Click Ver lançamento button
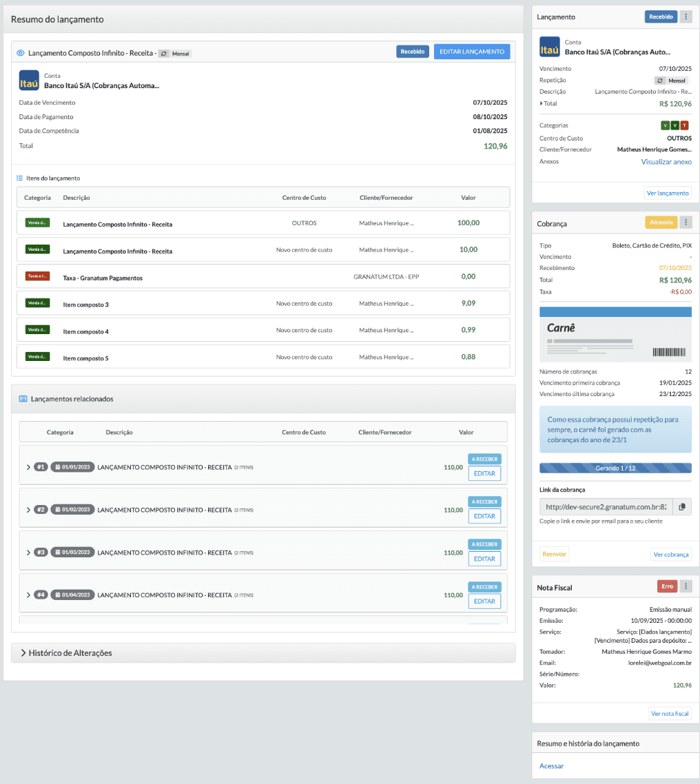This screenshot has height=784, width=700. pos(668,193)
